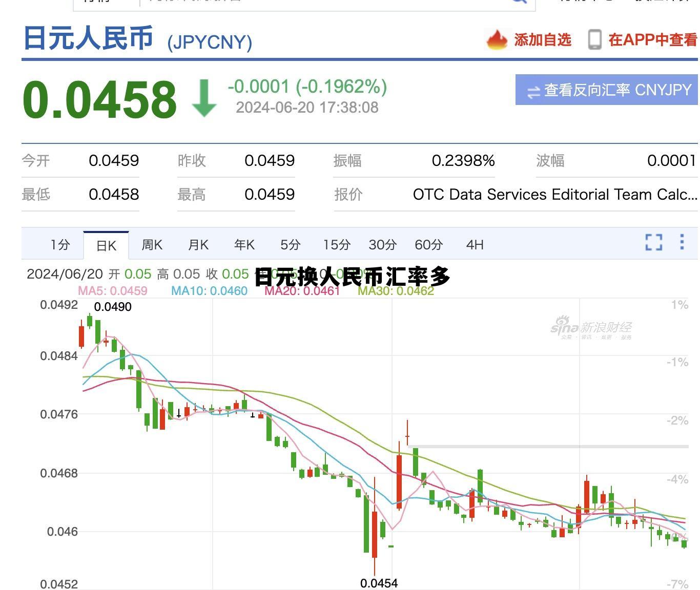
Task: Switch to the 5分 interval tab
Action: tap(290, 245)
